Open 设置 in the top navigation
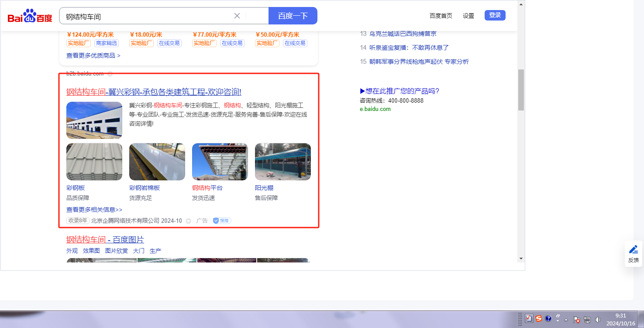The image size is (644, 328). pyautogui.click(x=468, y=16)
